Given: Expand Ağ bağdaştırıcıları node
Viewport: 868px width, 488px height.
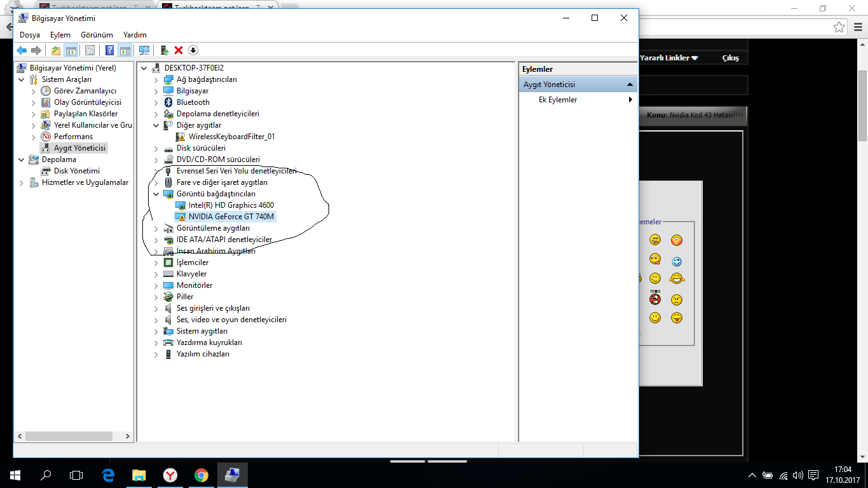Looking at the screenshot, I should tap(156, 79).
